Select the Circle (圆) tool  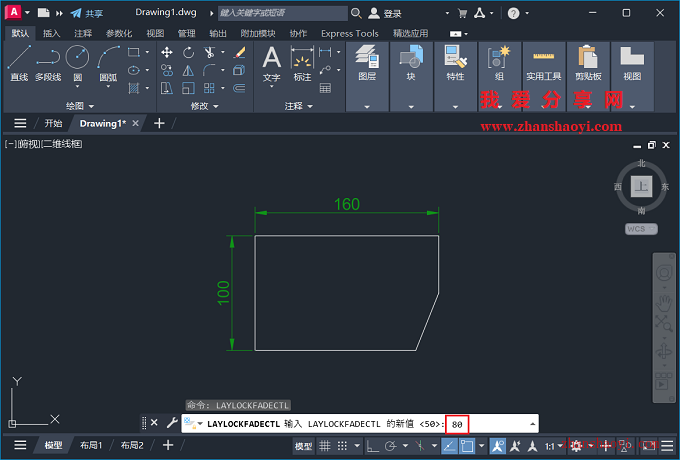pos(78,63)
